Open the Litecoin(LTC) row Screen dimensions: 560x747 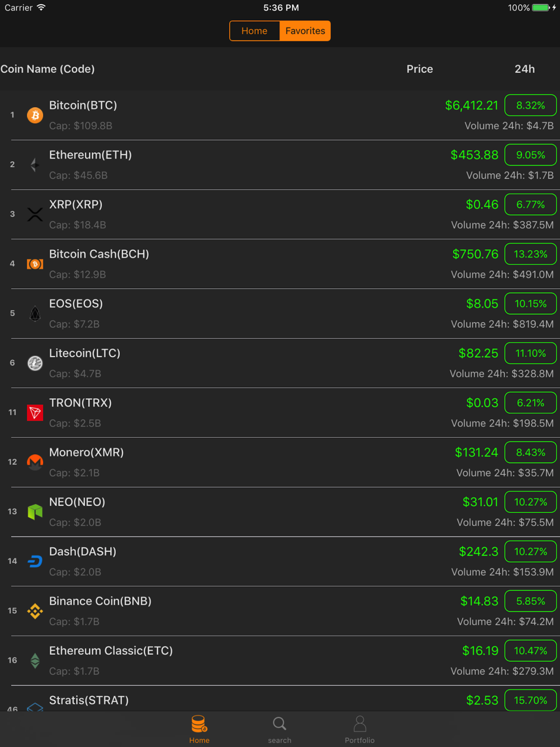280,363
